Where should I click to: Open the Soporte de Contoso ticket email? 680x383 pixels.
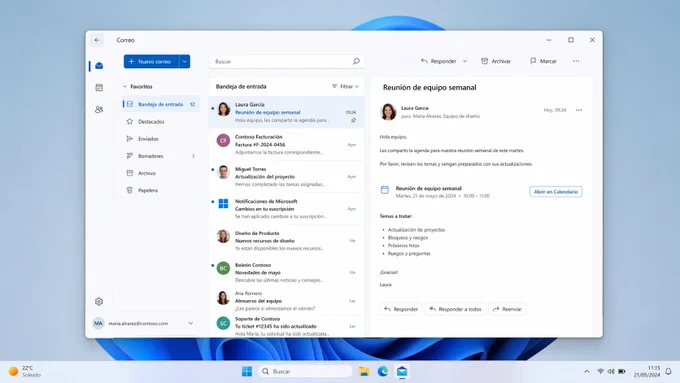click(x=286, y=326)
